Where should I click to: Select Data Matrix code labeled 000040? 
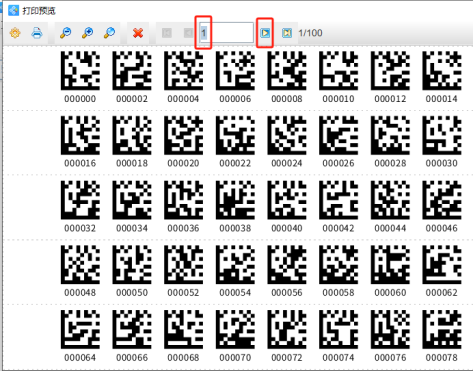pos(287,200)
